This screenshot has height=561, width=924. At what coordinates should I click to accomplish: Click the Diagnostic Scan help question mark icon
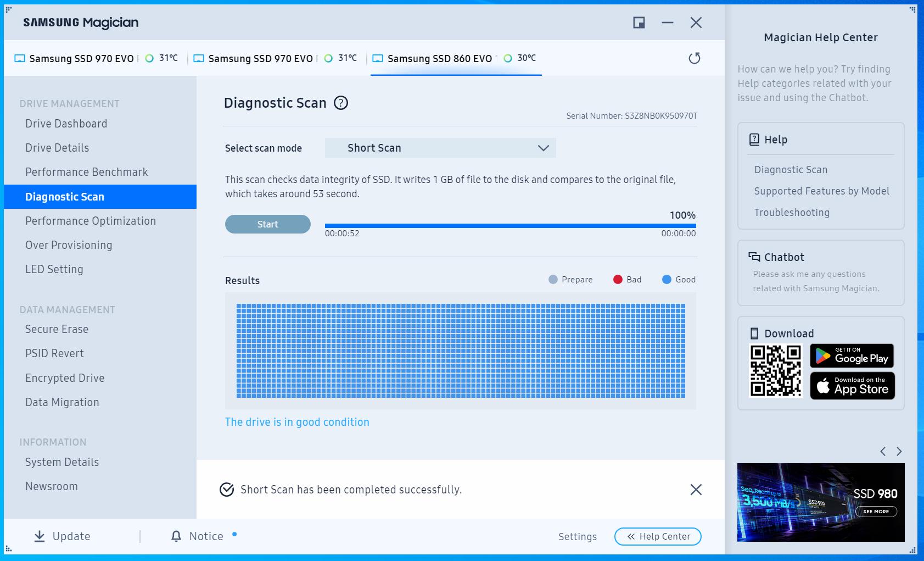(340, 103)
